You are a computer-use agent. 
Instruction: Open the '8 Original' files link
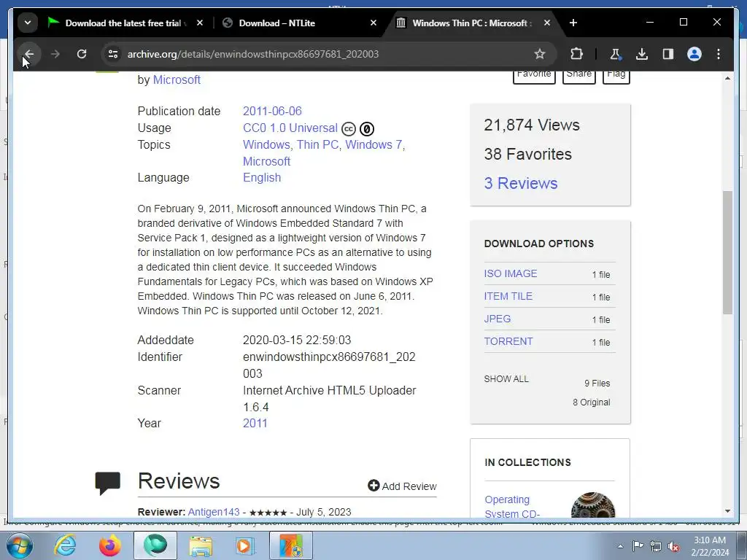pyautogui.click(x=591, y=402)
